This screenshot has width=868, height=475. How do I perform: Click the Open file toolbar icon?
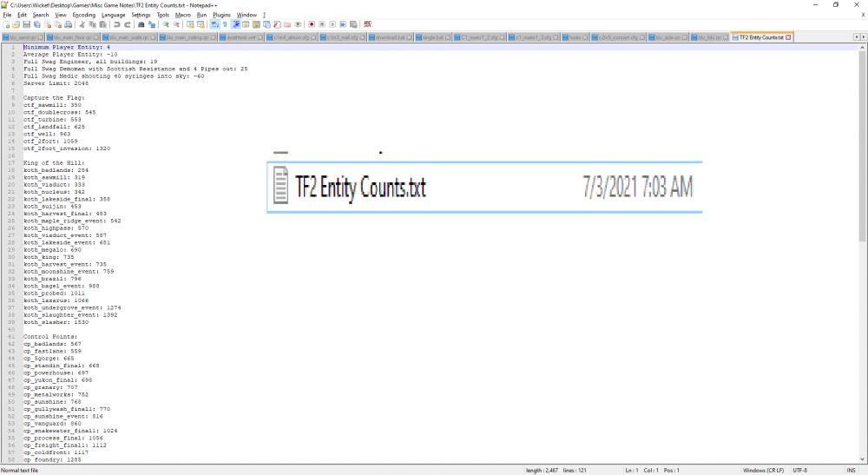point(16,24)
